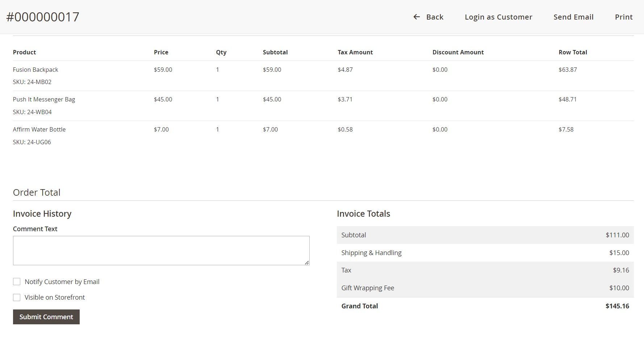644x337 pixels.
Task: Click the Fusion Backpack product name
Action: click(35, 70)
